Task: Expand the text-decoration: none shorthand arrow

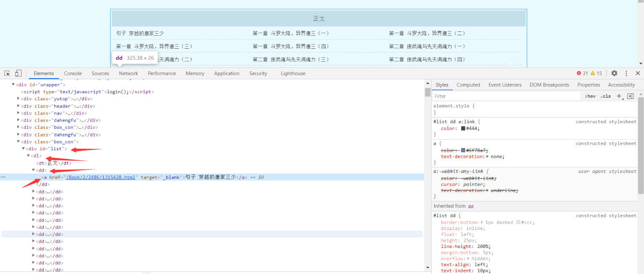Action: click(x=488, y=157)
